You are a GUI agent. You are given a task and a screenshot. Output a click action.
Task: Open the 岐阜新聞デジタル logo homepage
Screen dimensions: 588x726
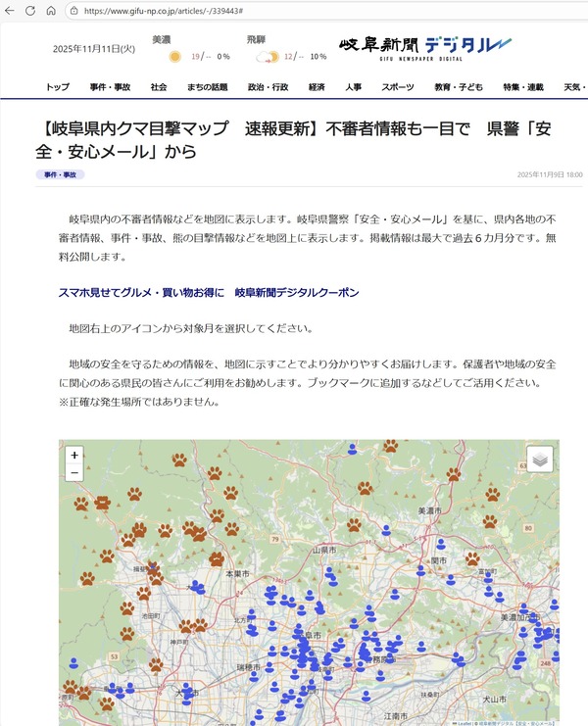click(x=425, y=48)
